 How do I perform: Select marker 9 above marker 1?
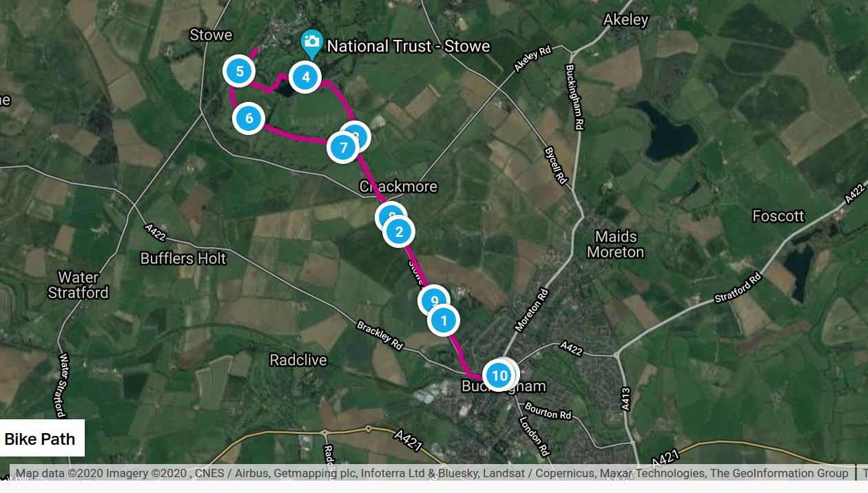pos(434,300)
